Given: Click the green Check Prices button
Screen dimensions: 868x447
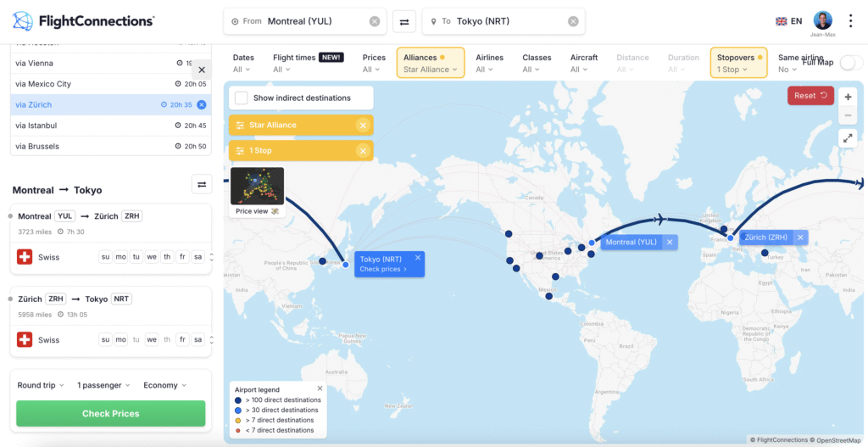Looking at the screenshot, I should (110, 414).
